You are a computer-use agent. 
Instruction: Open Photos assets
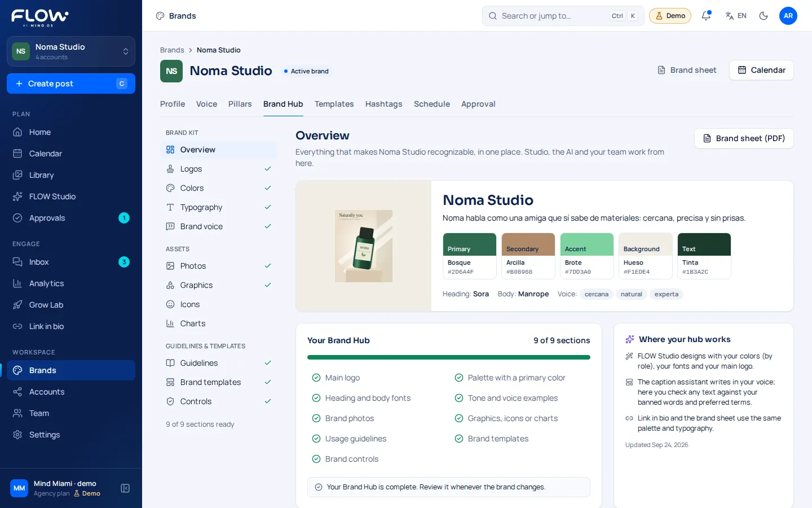(x=219, y=266)
